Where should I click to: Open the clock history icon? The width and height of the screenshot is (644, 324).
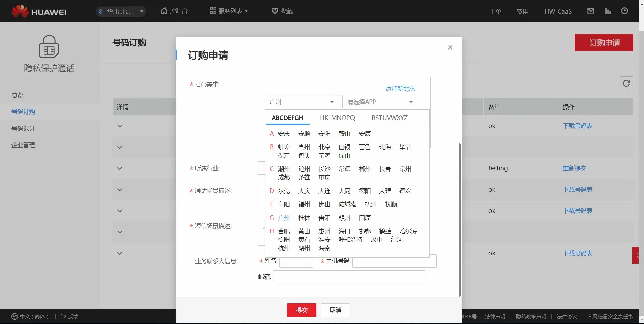pyautogui.click(x=624, y=11)
